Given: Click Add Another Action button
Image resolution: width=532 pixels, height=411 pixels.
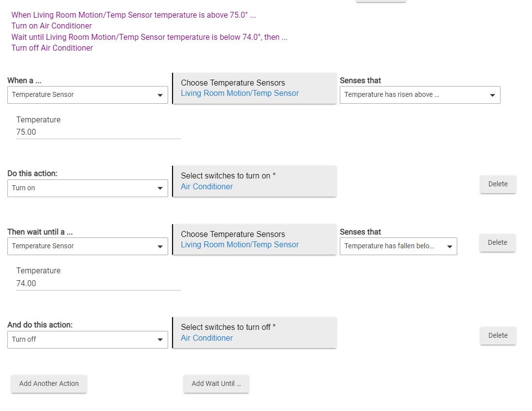Looking at the screenshot, I should (x=49, y=383).
